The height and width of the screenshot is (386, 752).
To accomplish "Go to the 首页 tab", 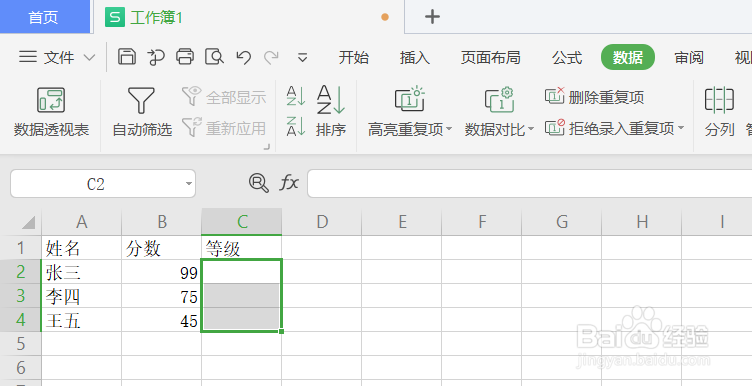I will coord(45,17).
